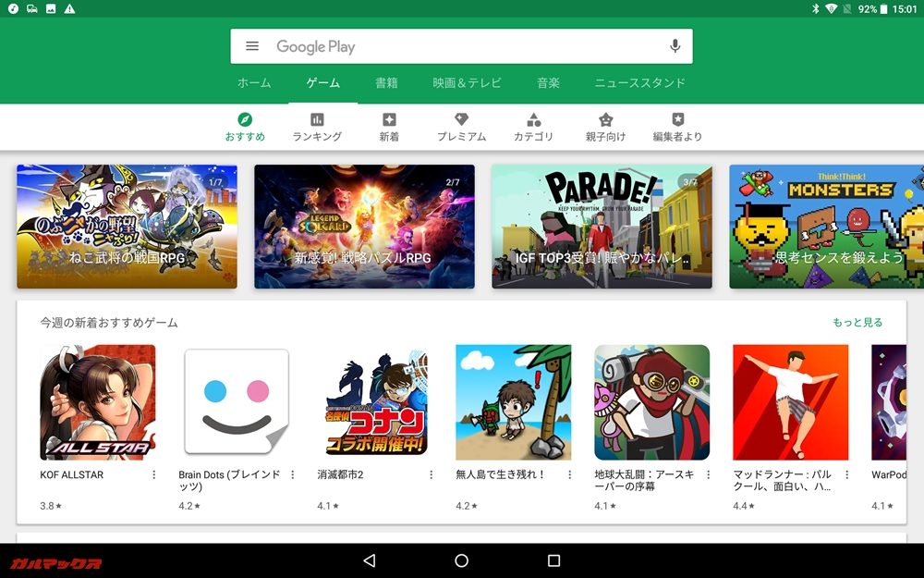The image size is (924, 578).
Task: Open the 消滅都市2 overflow menu
Action: coord(432,473)
